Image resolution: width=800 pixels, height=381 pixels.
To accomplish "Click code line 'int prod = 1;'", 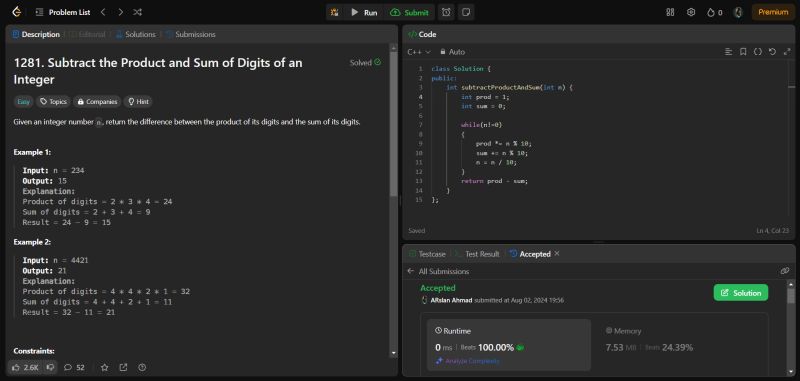I will (x=485, y=97).
